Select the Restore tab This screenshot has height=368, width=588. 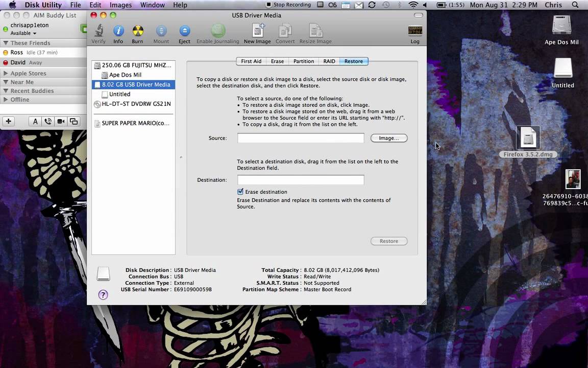point(354,61)
